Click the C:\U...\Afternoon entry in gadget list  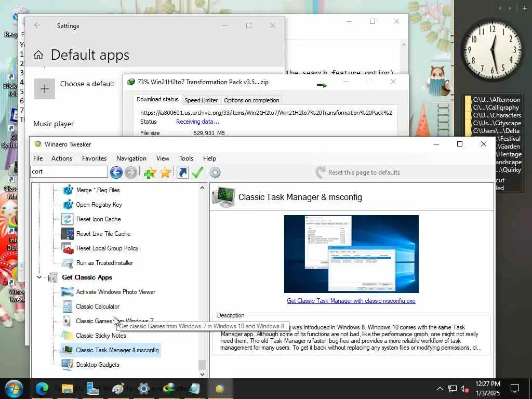496,100
